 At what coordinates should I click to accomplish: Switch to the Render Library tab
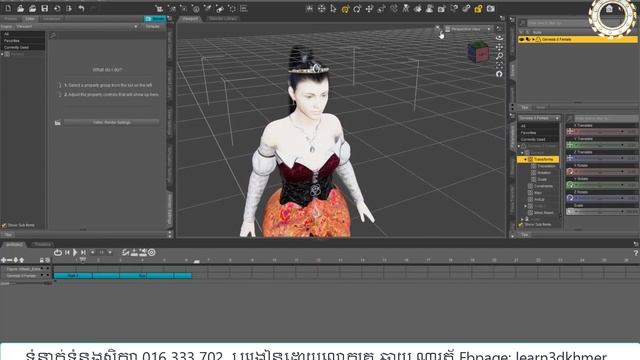click(223, 18)
